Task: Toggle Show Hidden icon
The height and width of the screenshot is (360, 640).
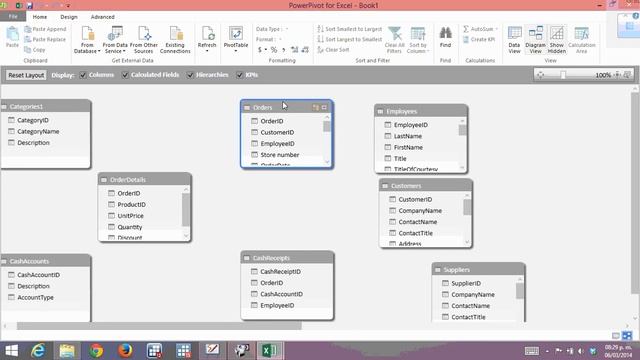Action: point(557,33)
